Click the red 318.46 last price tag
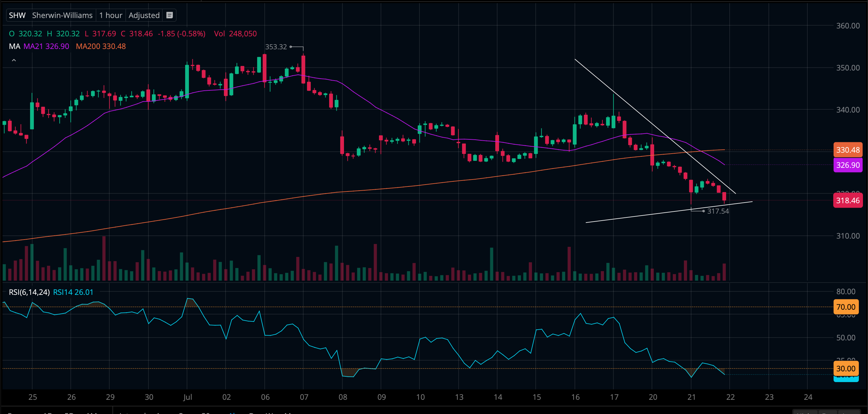 [x=848, y=200]
